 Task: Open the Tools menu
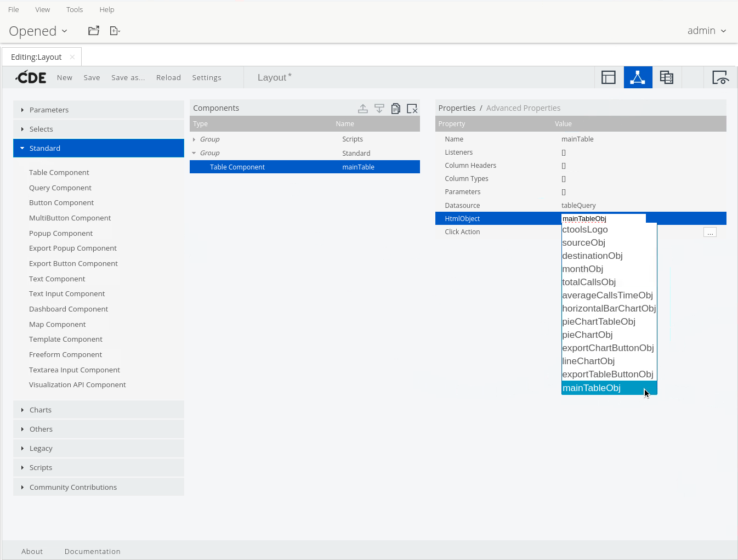click(x=75, y=9)
